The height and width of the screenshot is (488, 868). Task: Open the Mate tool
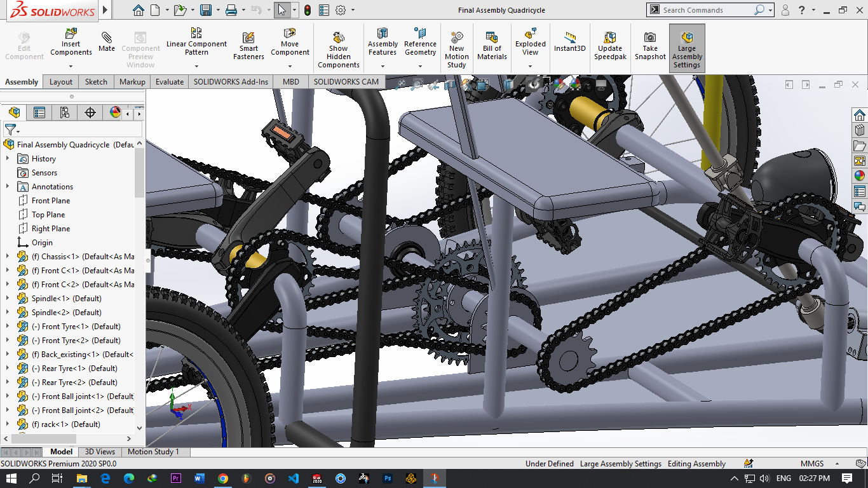pyautogui.click(x=107, y=42)
